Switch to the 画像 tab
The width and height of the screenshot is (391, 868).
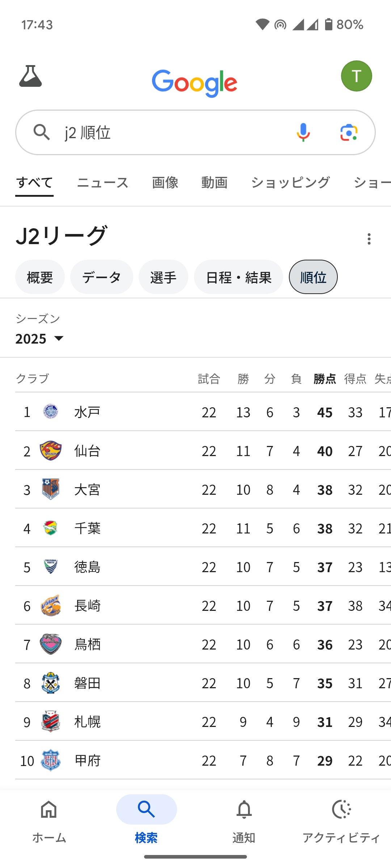coord(165,182)
